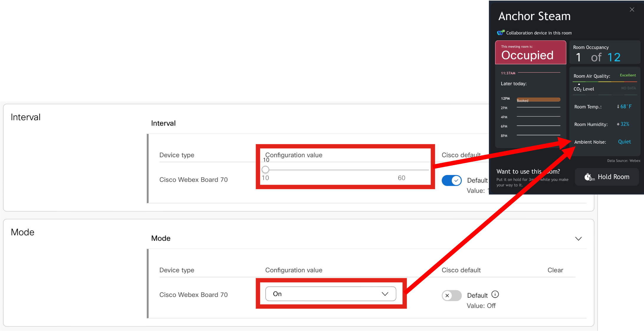Click the Occupied room status tile
644x331 pixels.
(x=530, y=53)
